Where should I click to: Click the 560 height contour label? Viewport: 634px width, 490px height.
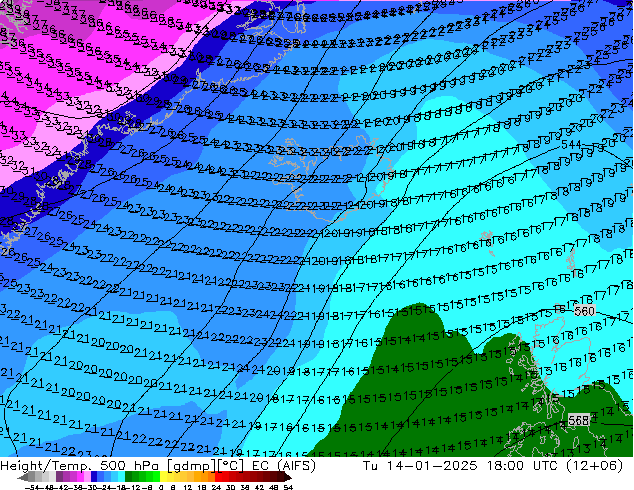click(585, 311)
